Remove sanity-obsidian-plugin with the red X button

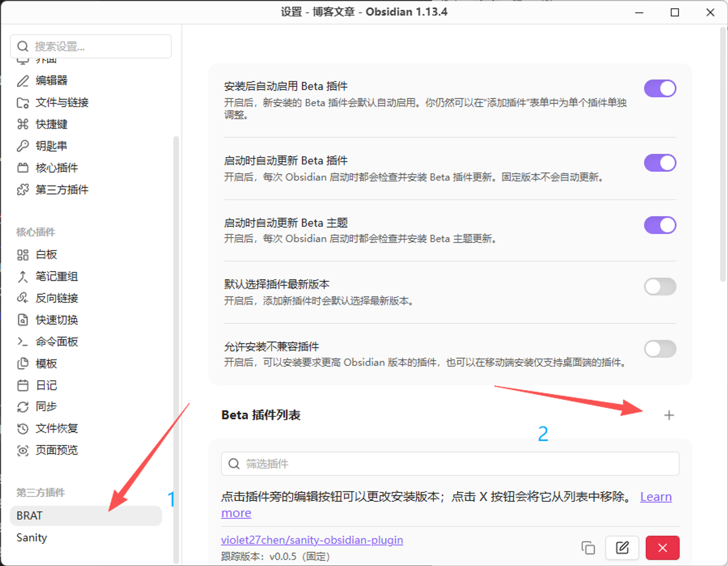click(x=662, y=547)
